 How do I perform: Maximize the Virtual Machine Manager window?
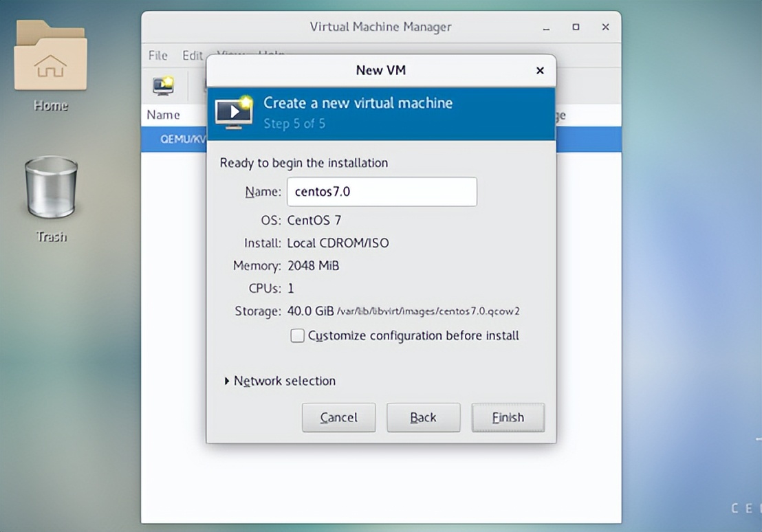click(x=576, y=27)
